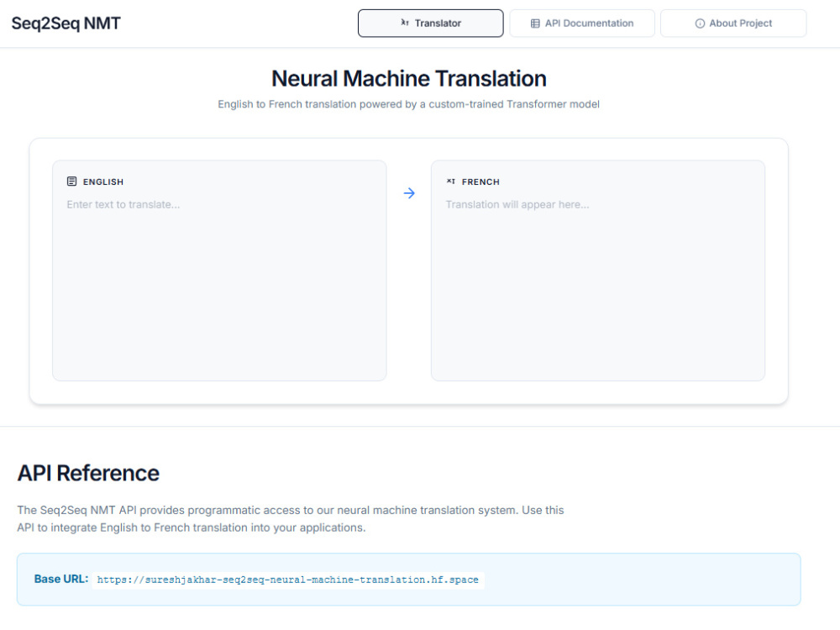Click the info icon beside About Project
840x630 pixels.
tap(700, 24)
